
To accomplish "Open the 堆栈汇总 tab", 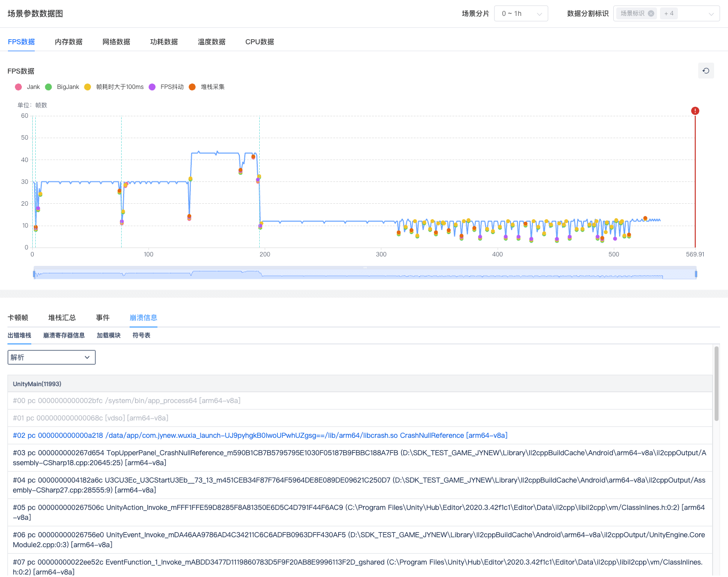I will pos(62,318).
